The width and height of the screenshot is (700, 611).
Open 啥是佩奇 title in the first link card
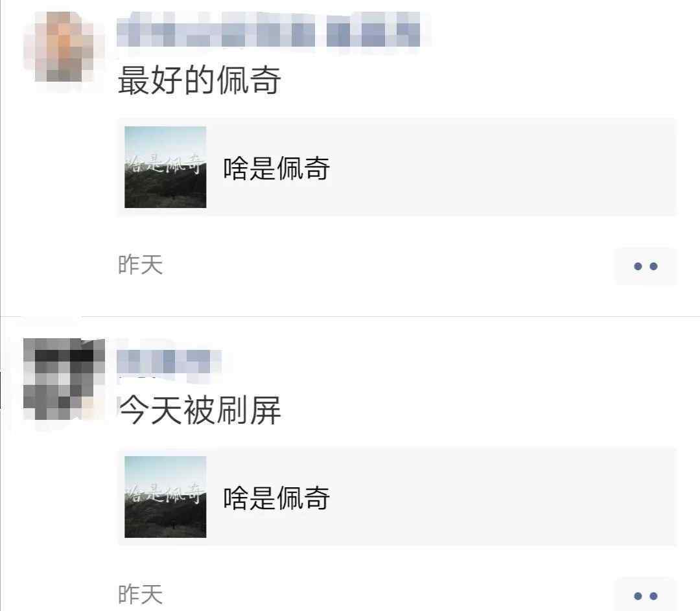click(276, 168)
